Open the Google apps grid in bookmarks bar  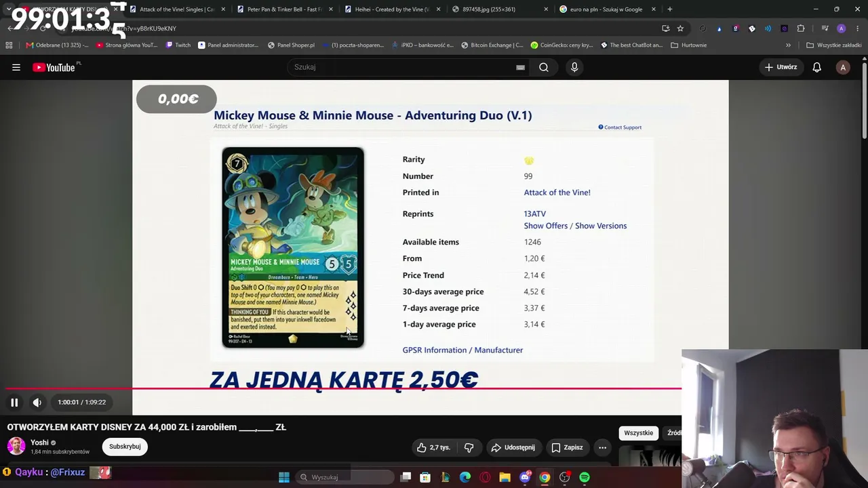pyautogui.click(x=9, y=45)
